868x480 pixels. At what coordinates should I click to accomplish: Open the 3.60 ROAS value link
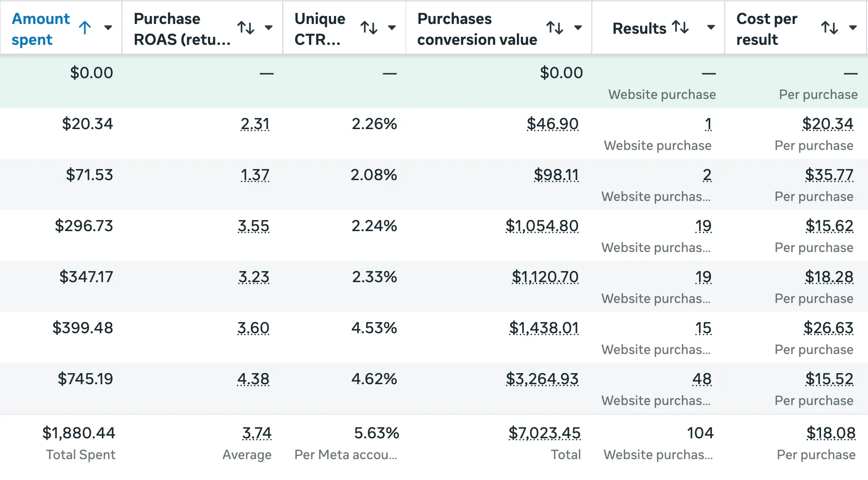[254, 328]
